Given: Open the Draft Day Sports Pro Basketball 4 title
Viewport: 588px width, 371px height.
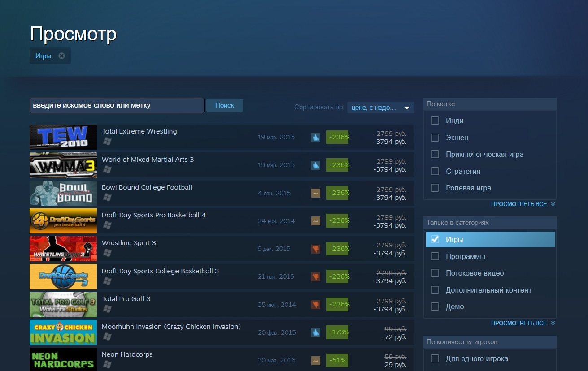Looking at the screenshot, I should pyautogui.click(x=153, y=215).
